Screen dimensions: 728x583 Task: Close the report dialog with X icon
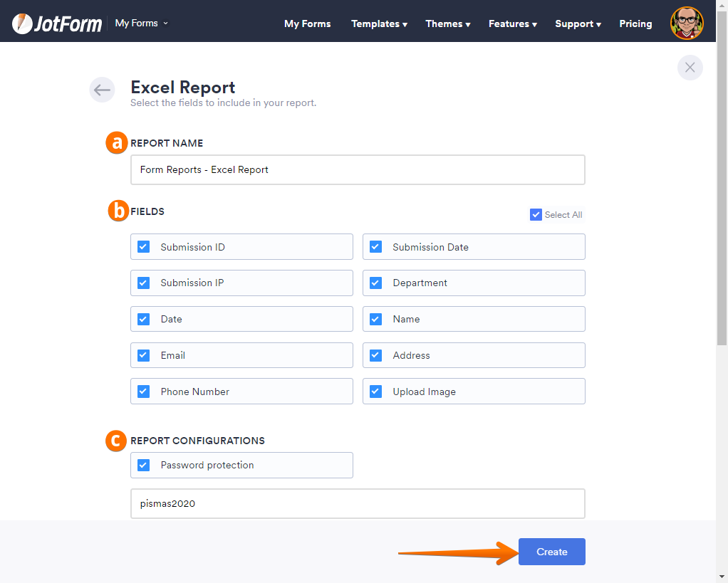pos(690,68)
